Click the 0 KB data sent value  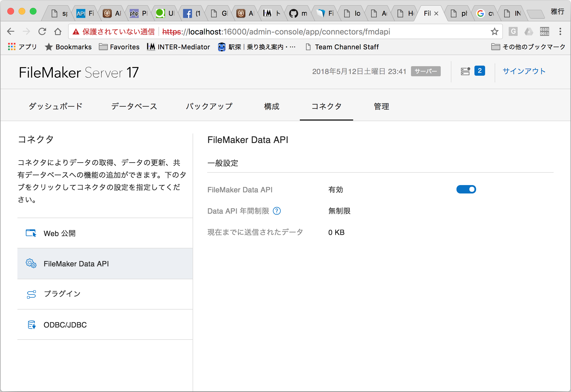[336, 232]
